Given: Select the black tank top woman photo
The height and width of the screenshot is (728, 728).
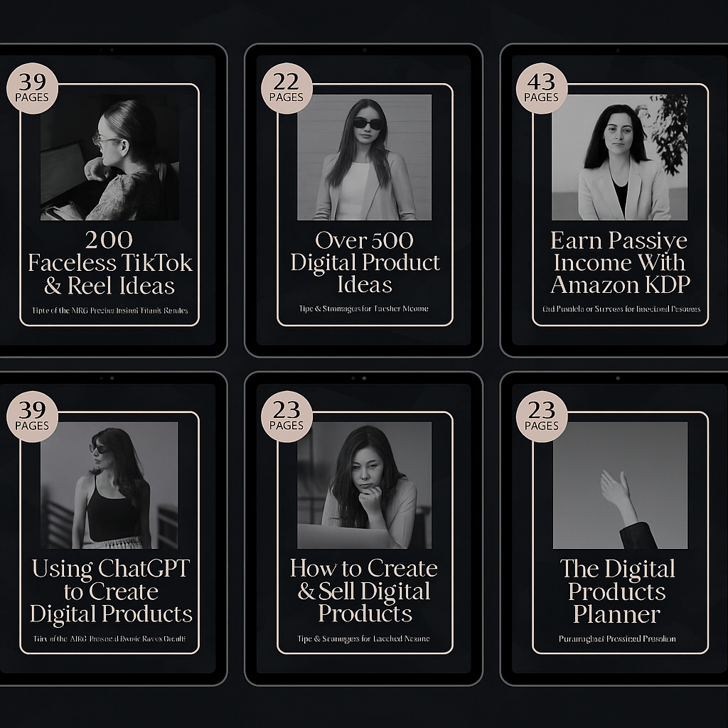Looking at the screenshot, I should [109, 485].
